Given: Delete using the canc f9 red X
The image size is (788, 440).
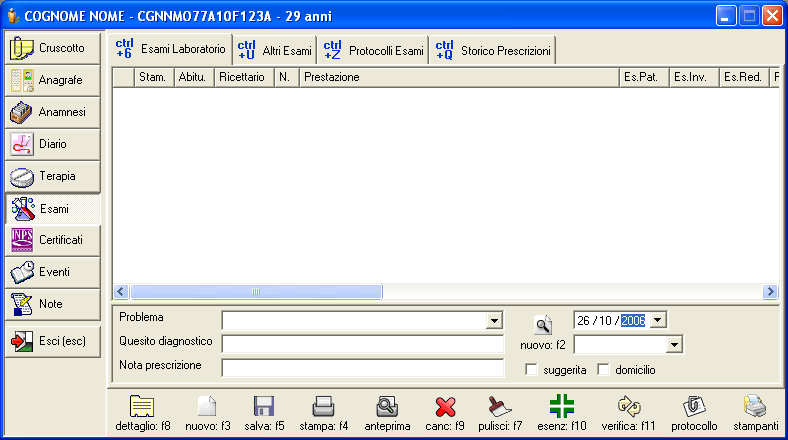Looking at the screenshot, I should click(x=445, y=406).
